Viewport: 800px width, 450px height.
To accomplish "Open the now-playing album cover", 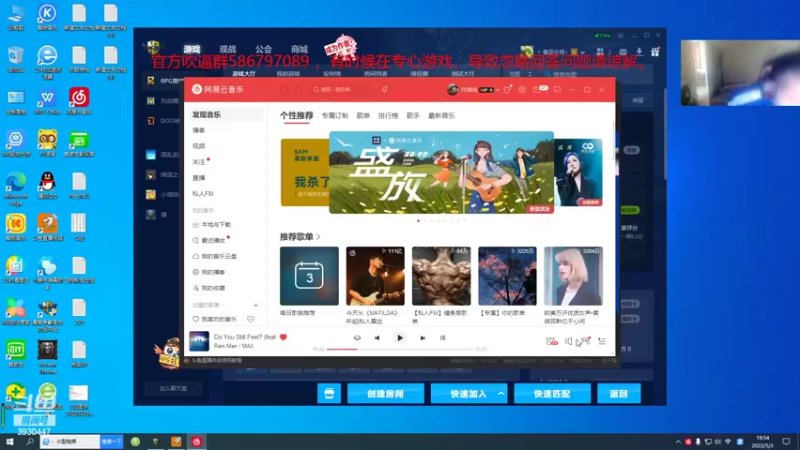I will pyautogui.click(x=199, y=341).
